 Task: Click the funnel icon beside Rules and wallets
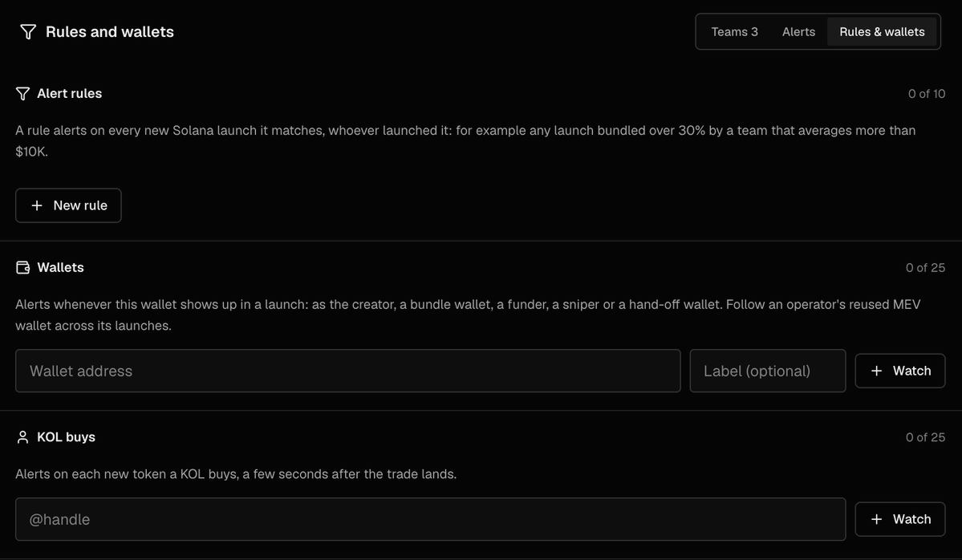point(28,32)
